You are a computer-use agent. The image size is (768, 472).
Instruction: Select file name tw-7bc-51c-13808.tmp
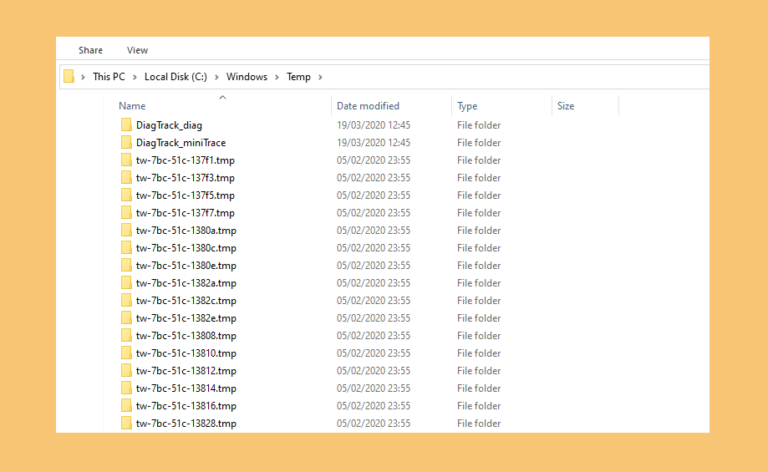click(x=186, y=336)
